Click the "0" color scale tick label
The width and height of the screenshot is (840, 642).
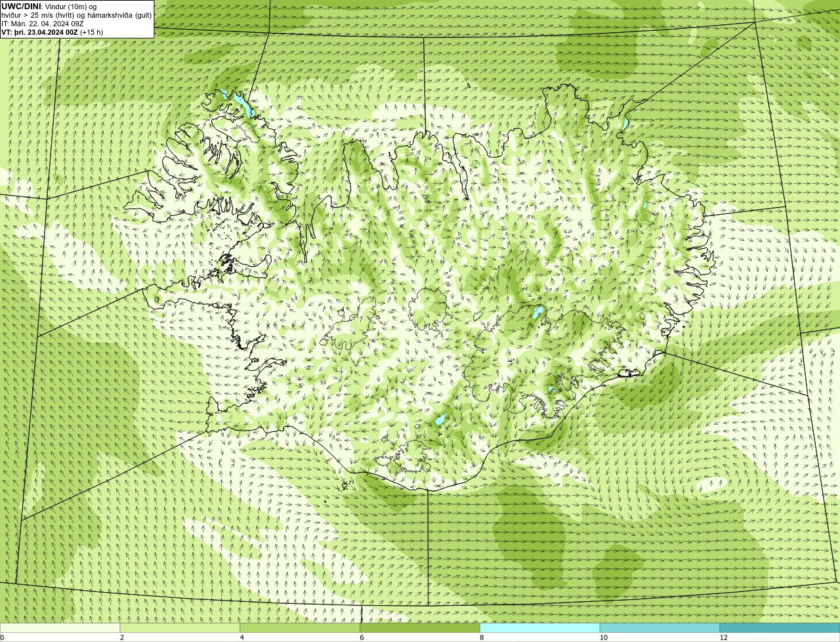coord(2,637)
